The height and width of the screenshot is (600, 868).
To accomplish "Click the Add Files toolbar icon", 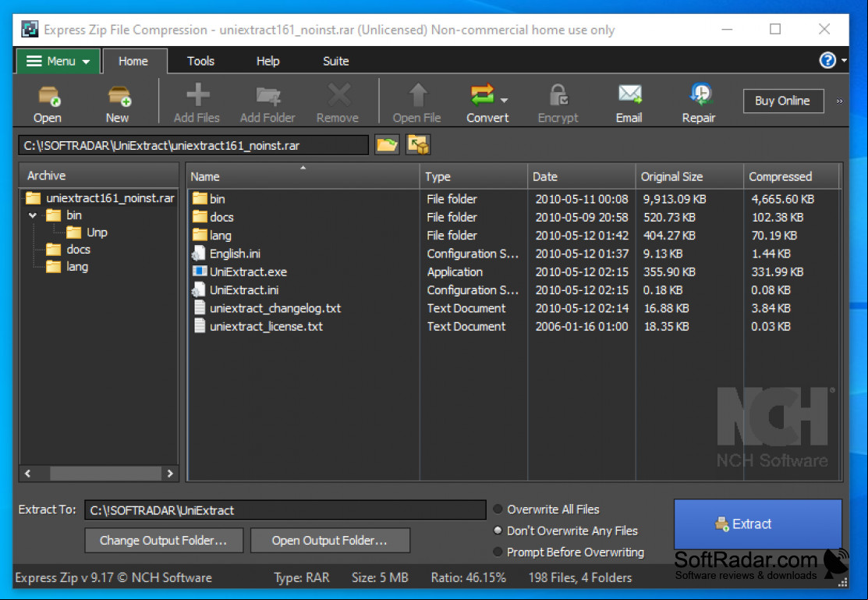I will 197,95.
